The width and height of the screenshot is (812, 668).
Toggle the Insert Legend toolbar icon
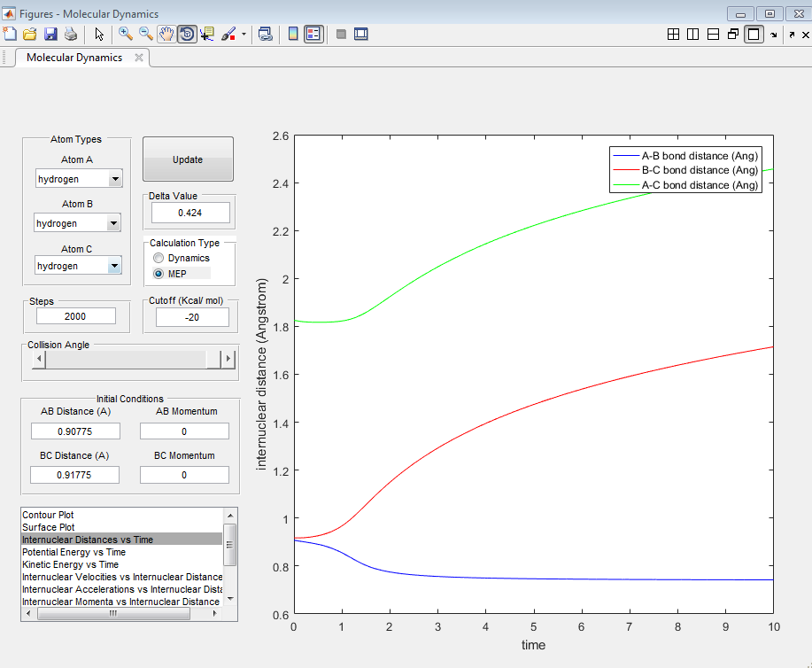point(313,34)
